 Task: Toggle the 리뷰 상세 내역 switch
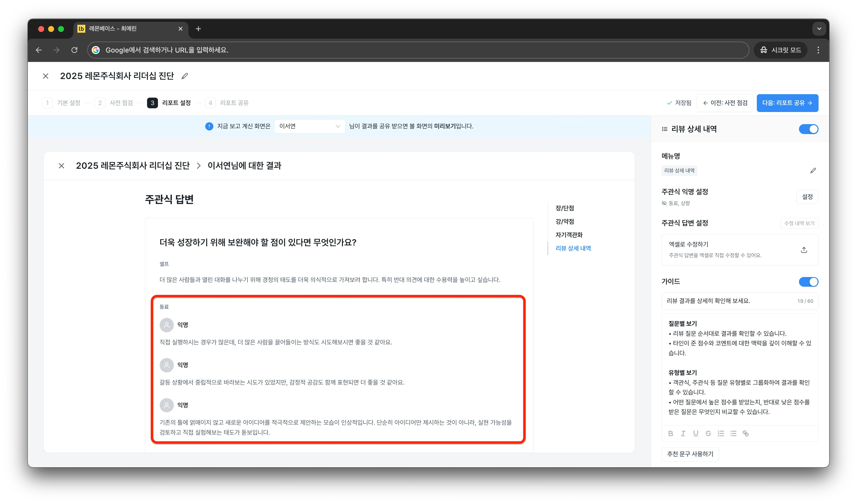pos(808,129)
